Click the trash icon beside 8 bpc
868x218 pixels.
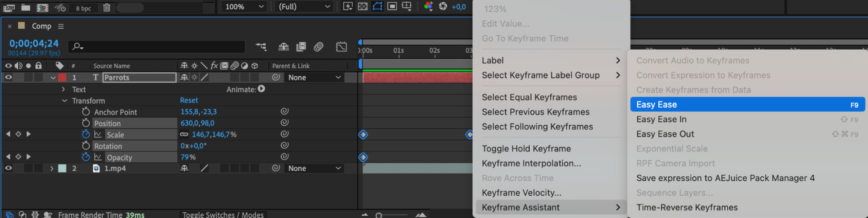(107, 7)
